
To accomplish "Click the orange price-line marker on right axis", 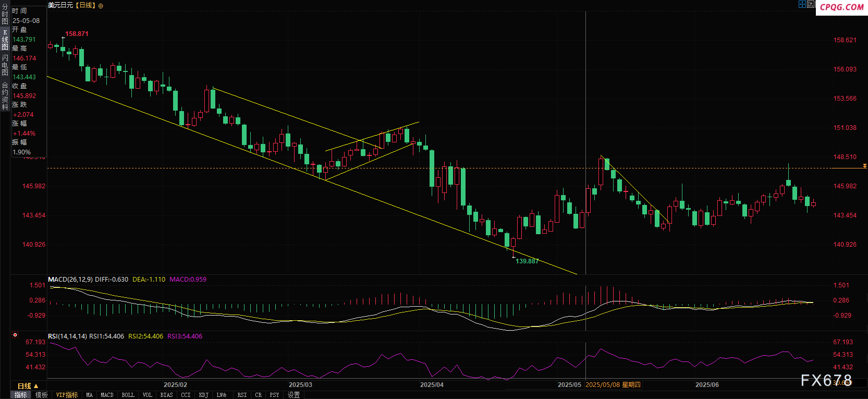I will (864, 166).
